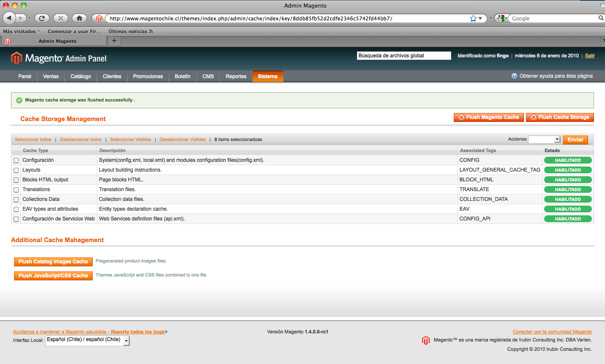Check the Blocks HTML output checkbox
The height and width of the screenshot is (364, 605).
point(16,180)
